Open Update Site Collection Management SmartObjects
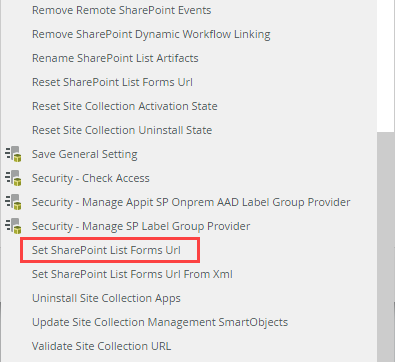The image size is (395, 362). (160, 322)
